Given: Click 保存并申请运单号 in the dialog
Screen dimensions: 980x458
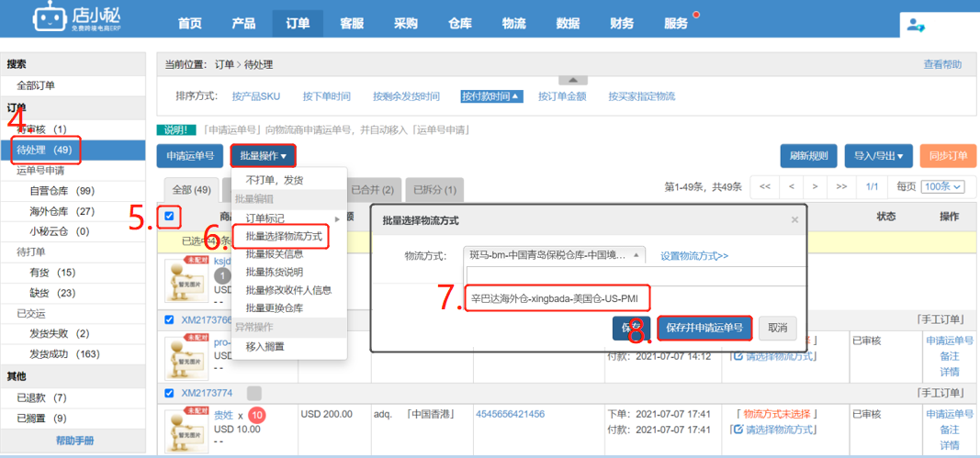Looking at the screenshot, I should point(704,328).
